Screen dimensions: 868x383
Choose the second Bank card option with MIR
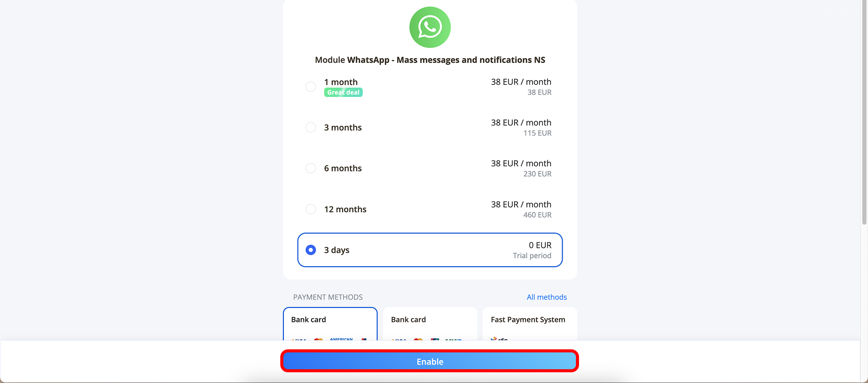(430, 324)
